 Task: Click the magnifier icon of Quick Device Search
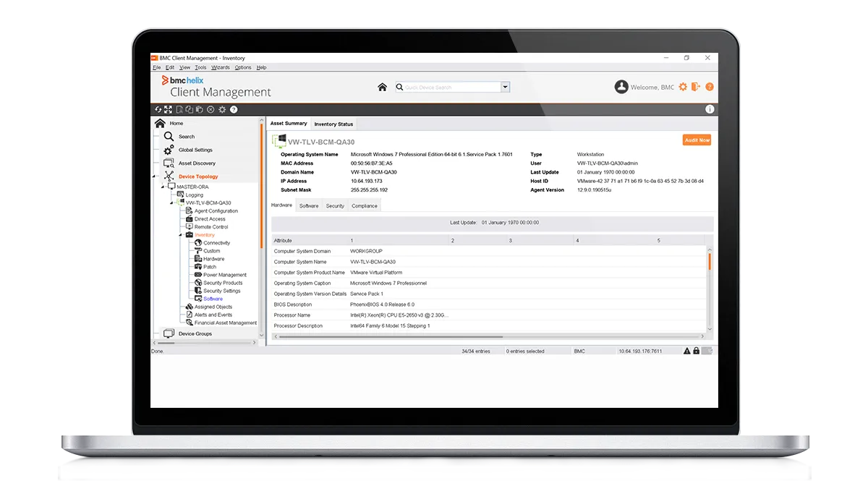399,87
